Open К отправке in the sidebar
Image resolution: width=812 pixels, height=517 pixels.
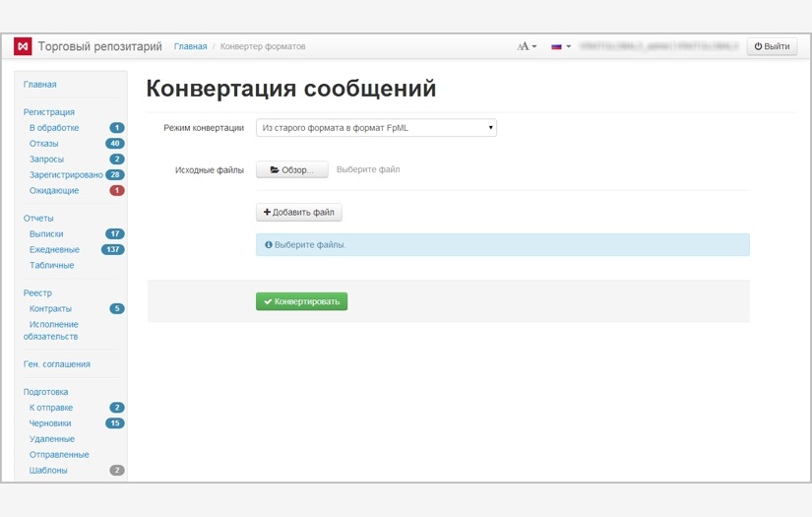(51, 407)
